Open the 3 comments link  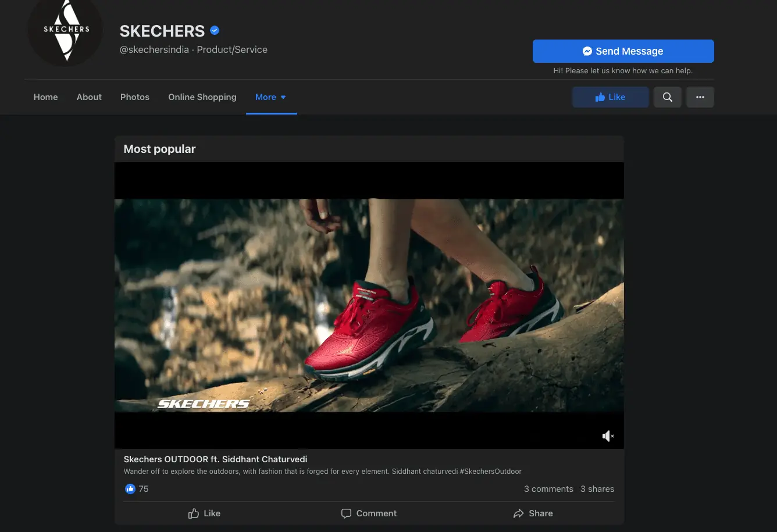point(548,489)
